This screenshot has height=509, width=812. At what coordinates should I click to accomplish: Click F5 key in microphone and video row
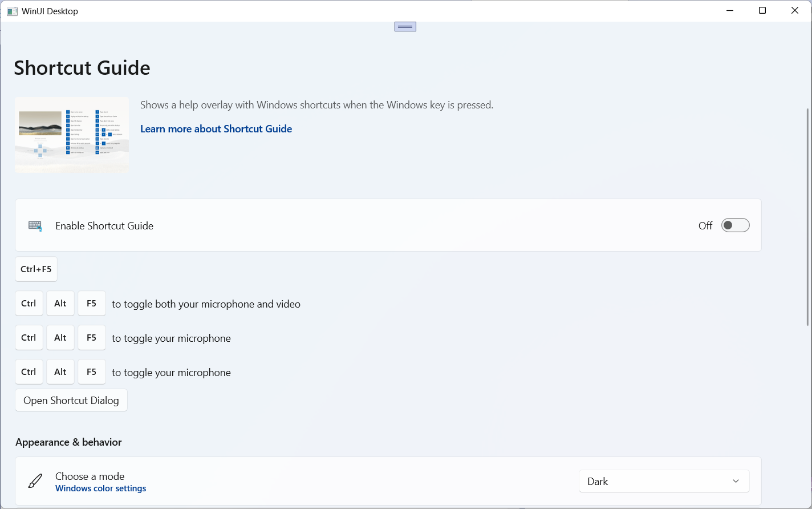(92, 304)
